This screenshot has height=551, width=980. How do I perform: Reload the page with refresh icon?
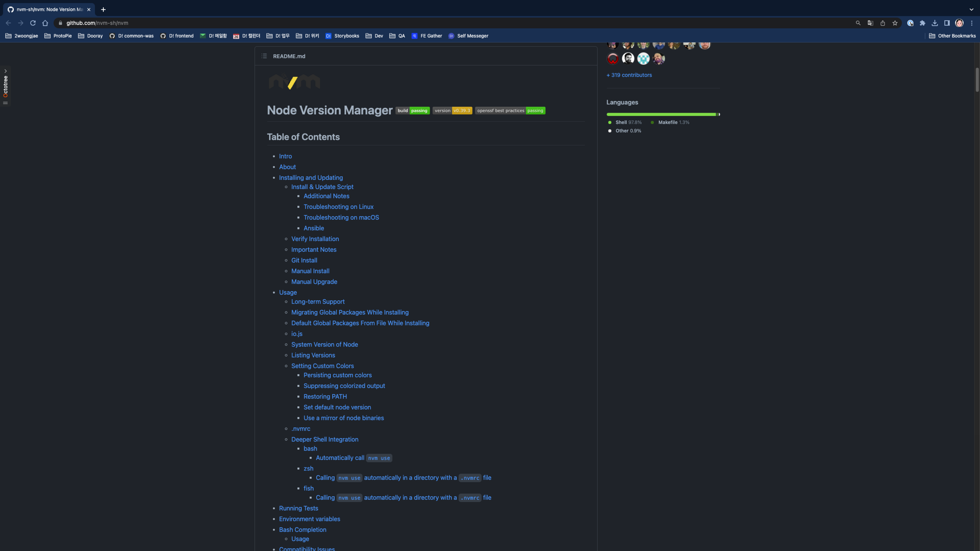coord(33,23)
